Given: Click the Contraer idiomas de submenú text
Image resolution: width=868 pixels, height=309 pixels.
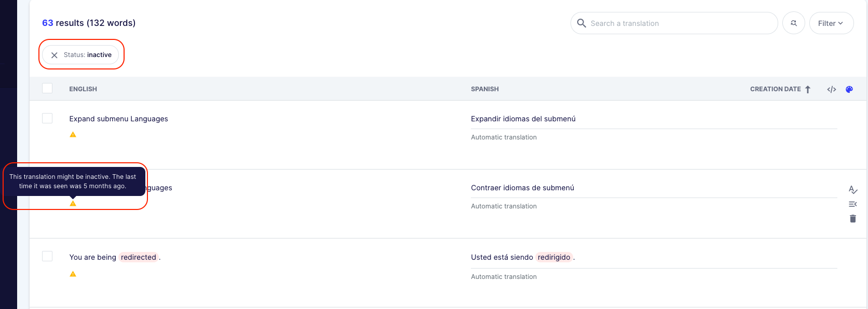Looking at the screenshot, I should point(522,188).
